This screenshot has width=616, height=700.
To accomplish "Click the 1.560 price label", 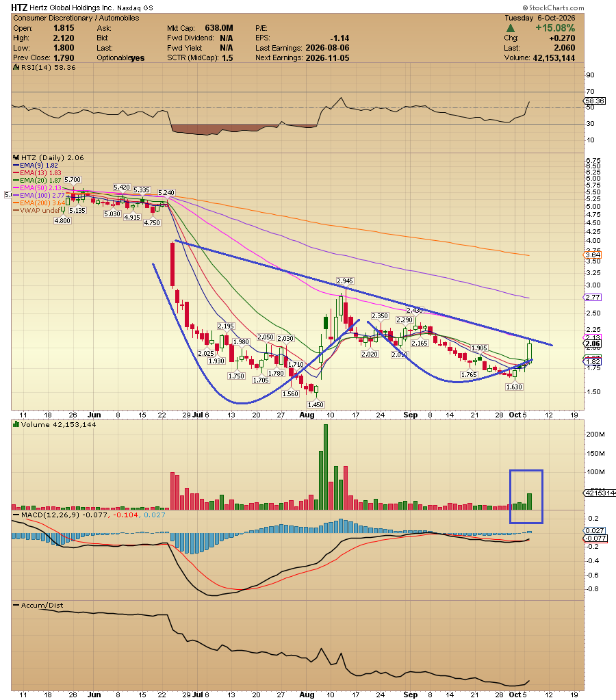I will [x=290, y=393].
